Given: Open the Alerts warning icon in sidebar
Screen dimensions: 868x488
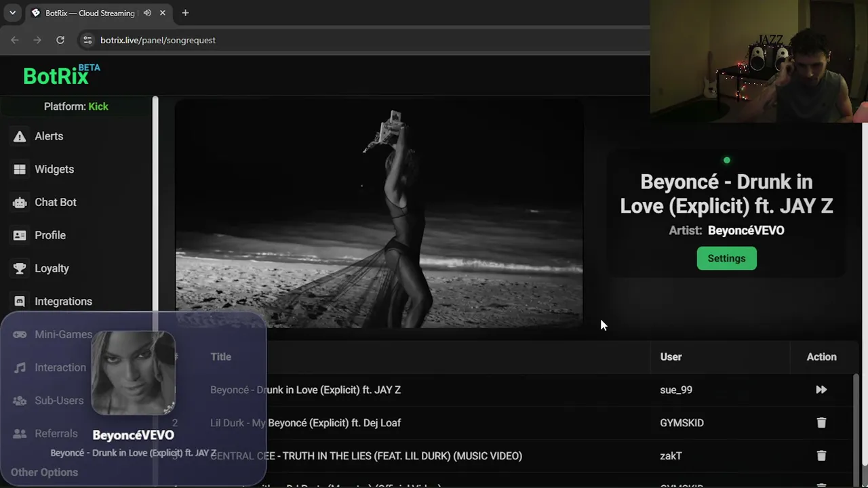Looking at the screenshot, I should click(20, 136).
